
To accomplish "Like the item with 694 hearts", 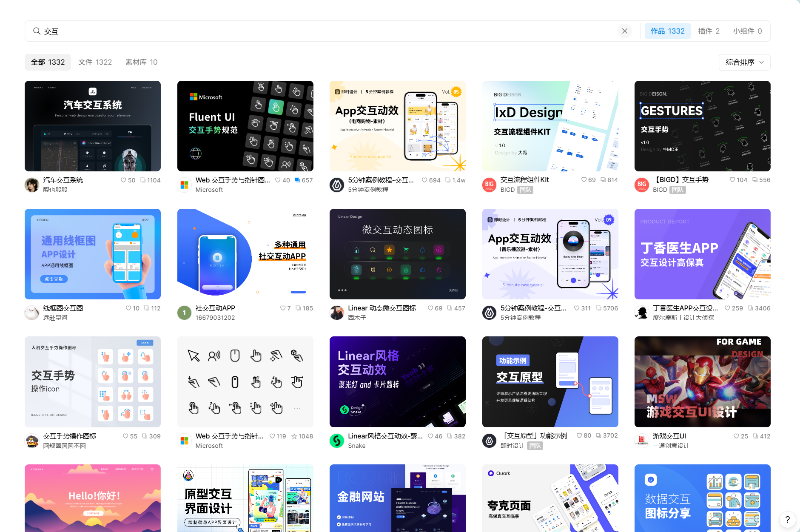I will (424, 180).
